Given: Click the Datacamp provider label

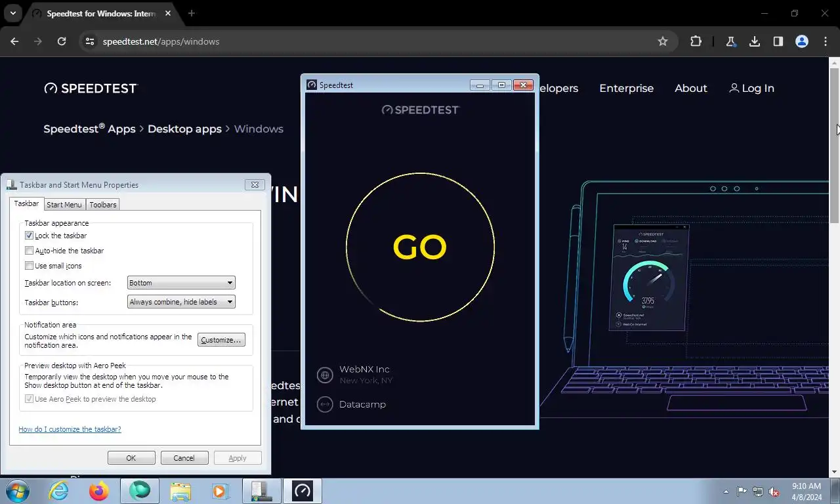Looking at the screenshot, I should 362,404.
